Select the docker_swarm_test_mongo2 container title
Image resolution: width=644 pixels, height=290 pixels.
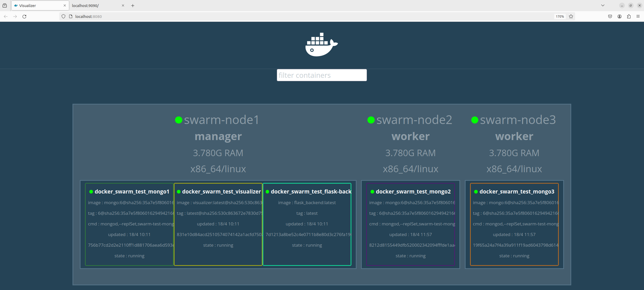coord(413,192)
